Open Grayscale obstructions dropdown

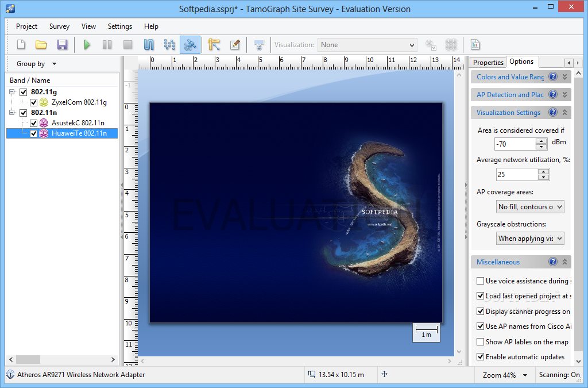[530, 239]
